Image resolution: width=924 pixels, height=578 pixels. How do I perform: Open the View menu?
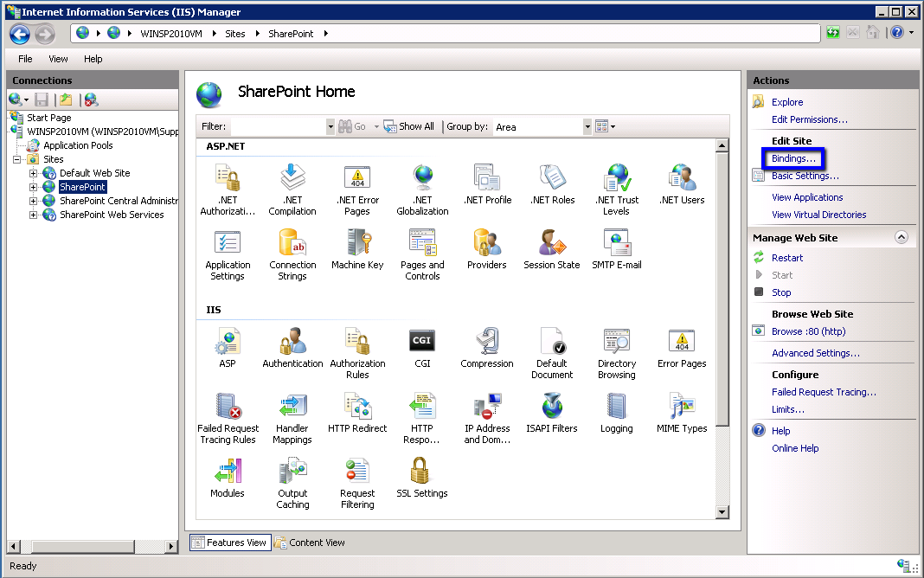[58, 59]
